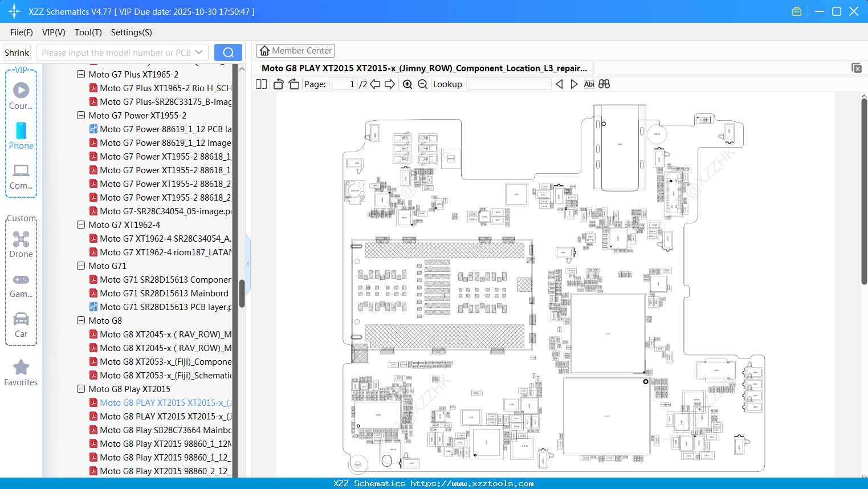Open the model number dropdown arrow
This screenshot has width=868, height=489.
[199, 52]
